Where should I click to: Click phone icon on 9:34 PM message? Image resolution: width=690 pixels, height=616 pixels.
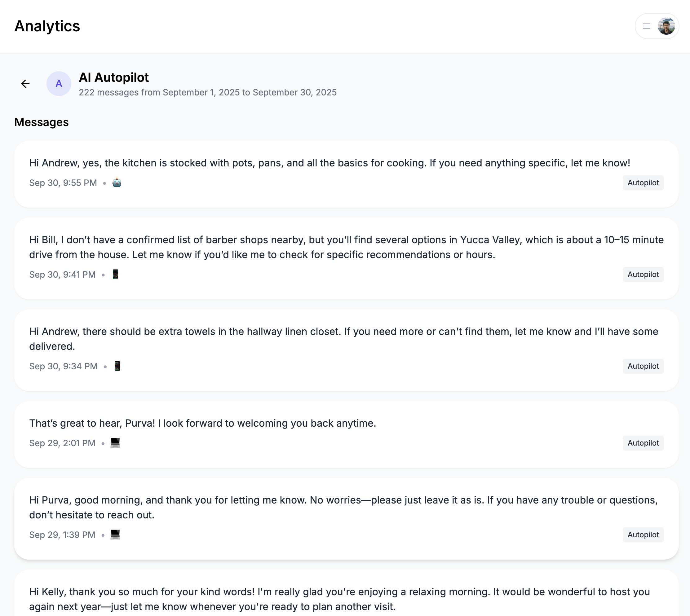point(117,366)
